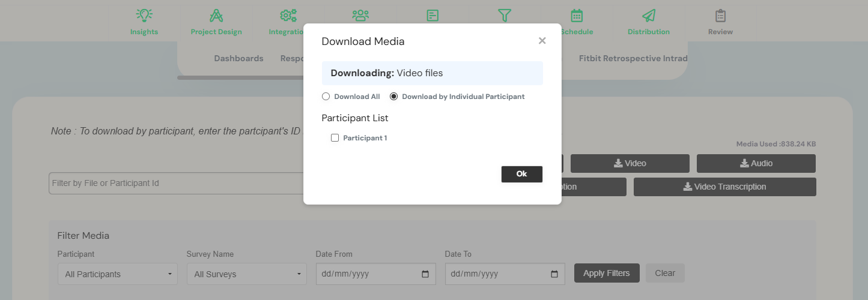Open the funnel filter icon
This screenshot has width=868, height=300.
pos(505,16)
